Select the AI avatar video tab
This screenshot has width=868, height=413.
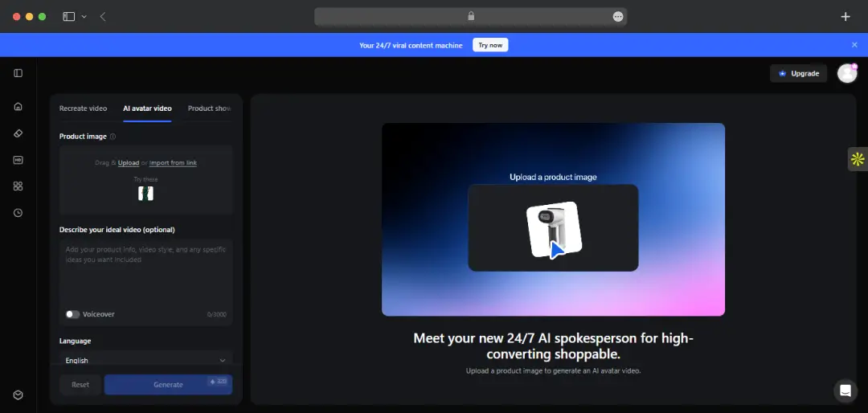147,108
